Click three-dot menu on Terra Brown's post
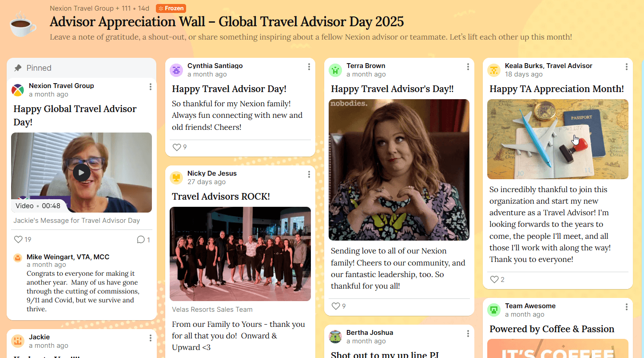The width and height of the screenshot is (644, 358). 468,67
